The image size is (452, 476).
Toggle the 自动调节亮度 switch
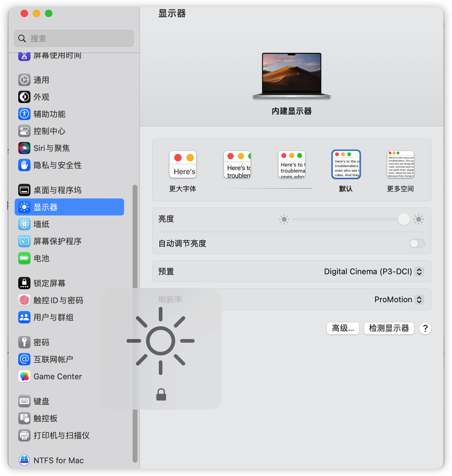pos(417,243)
